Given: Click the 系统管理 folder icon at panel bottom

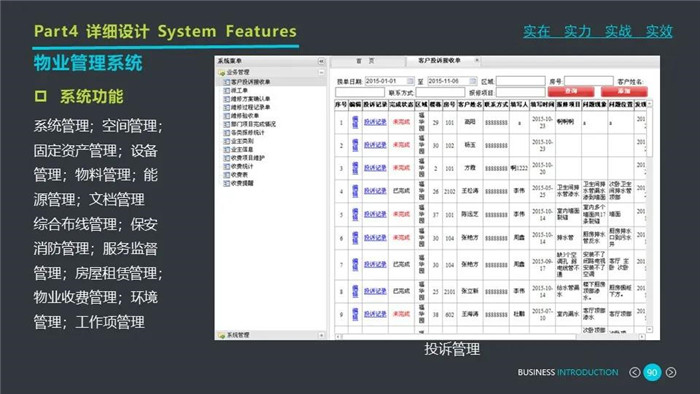Looking at the screenshot, I should (x=221, y=335).
